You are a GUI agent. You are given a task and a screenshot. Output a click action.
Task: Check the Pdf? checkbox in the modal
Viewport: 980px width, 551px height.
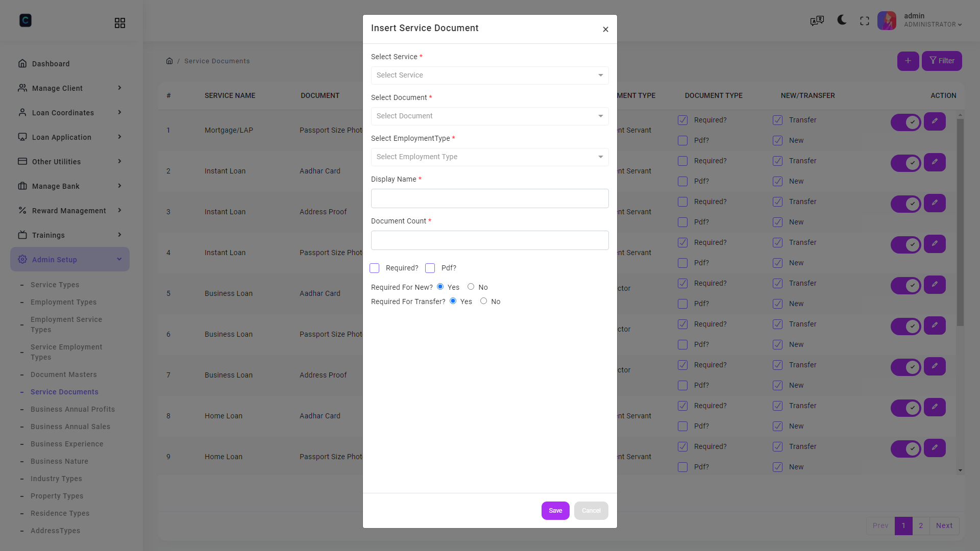[x=430, y=268]
